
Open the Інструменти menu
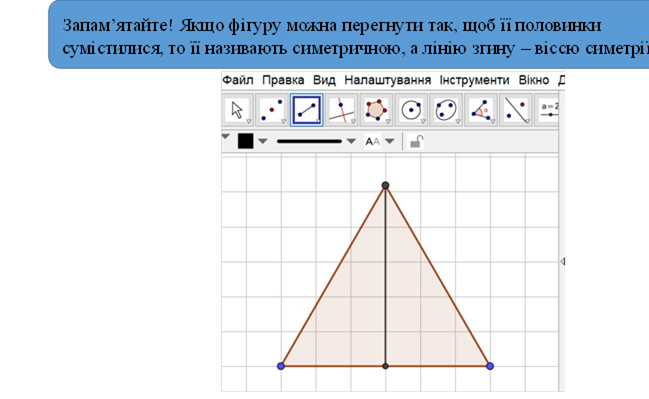[x=474, y=80]
